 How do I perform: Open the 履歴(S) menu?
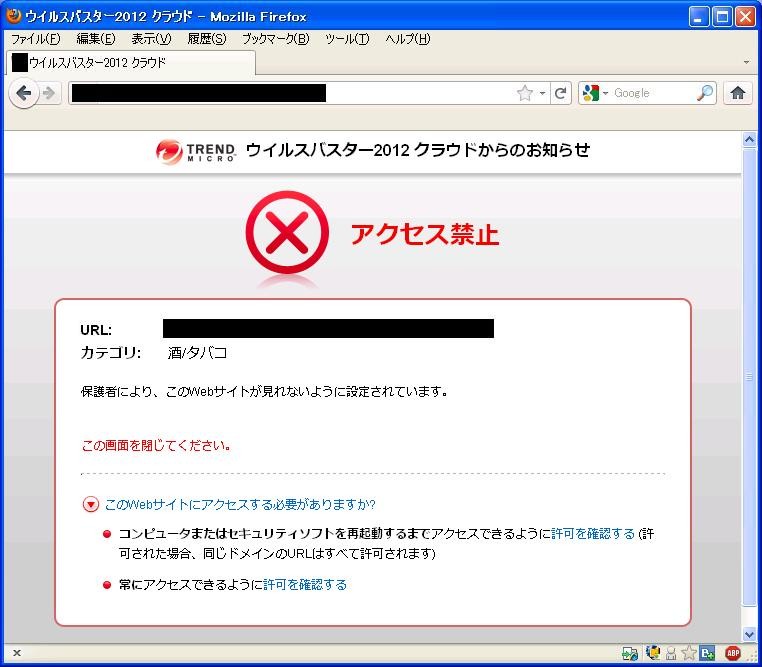pos(207,39)
